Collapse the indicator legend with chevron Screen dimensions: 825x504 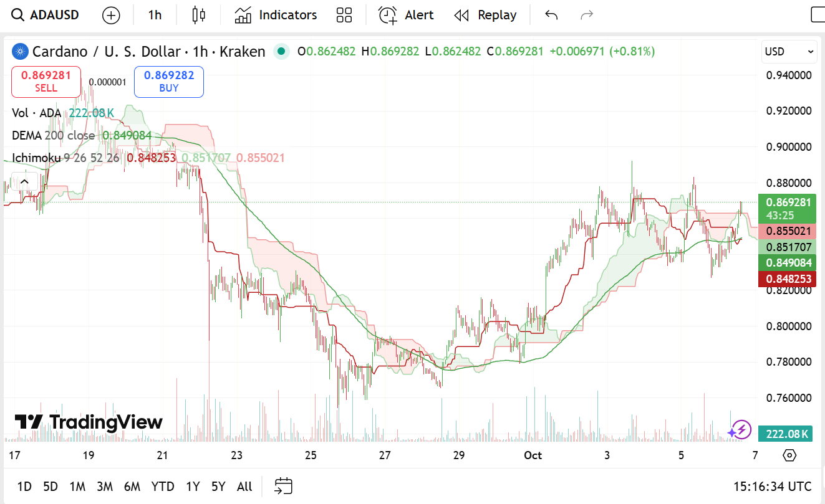pos(24,182)
